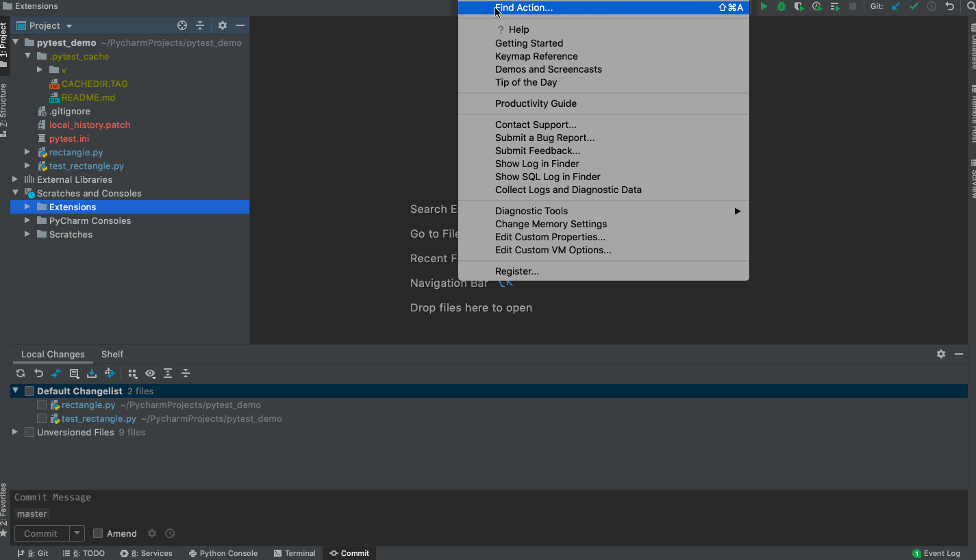Expand rectangle.py in project tree
976x560 pixels.
pos(27,152)
